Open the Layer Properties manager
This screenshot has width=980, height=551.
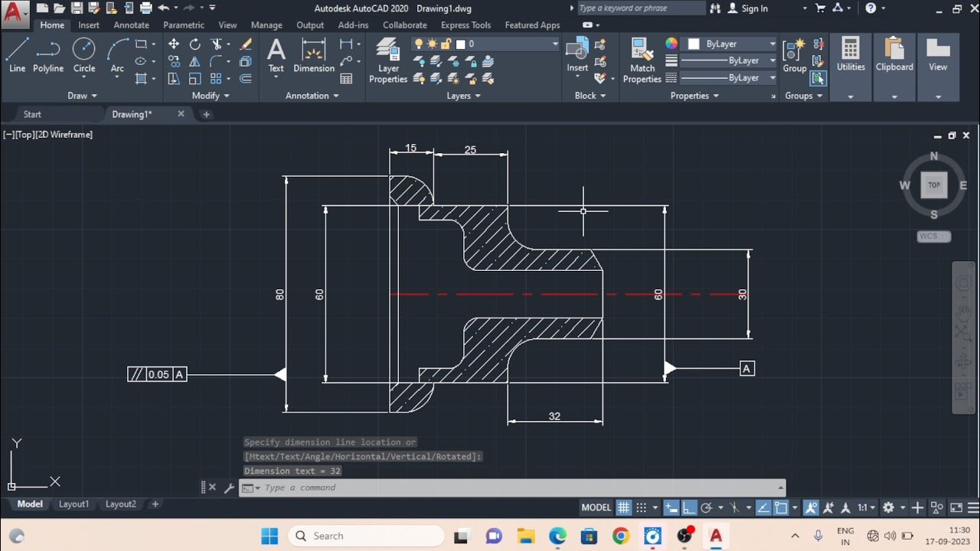click(388, 61)
